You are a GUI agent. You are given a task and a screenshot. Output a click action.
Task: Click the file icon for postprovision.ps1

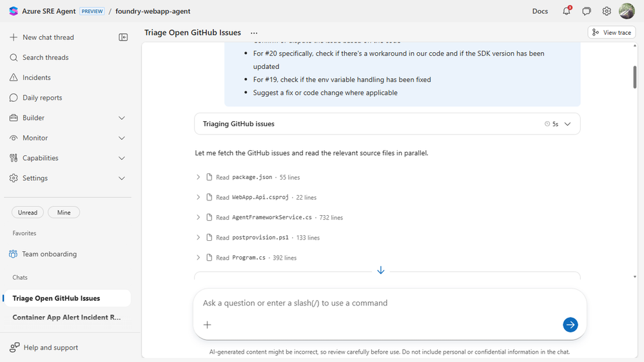(209, 238)
